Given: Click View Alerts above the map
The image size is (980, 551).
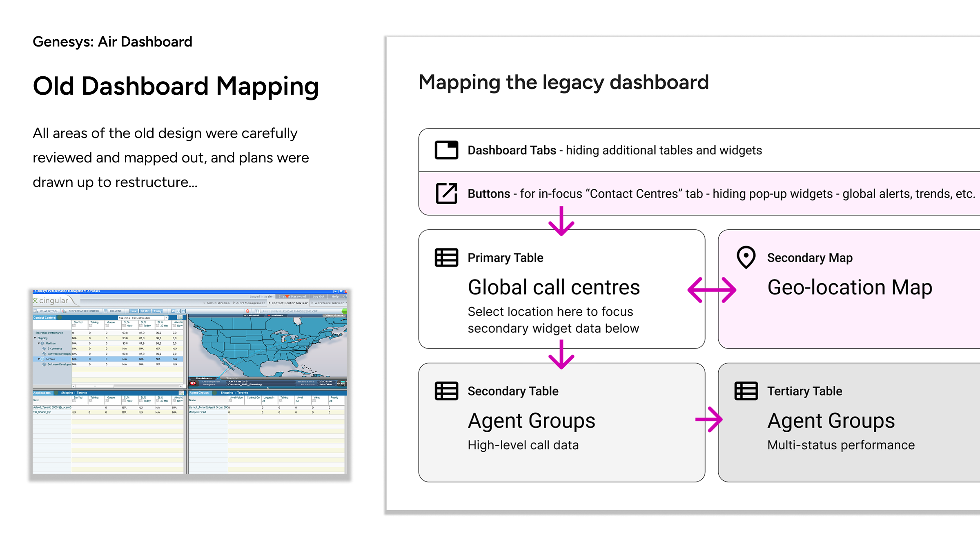Looking at the screenshot, I should 334,315.
